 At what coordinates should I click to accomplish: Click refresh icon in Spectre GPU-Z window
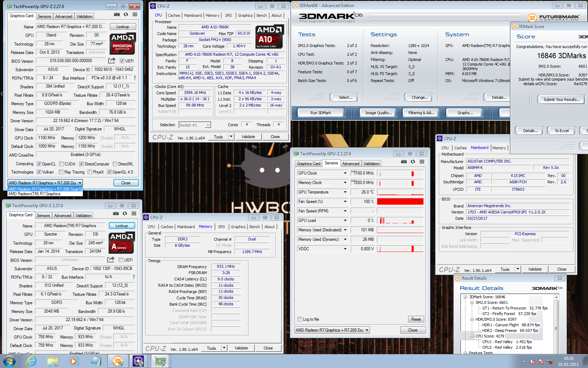[125, 214]
